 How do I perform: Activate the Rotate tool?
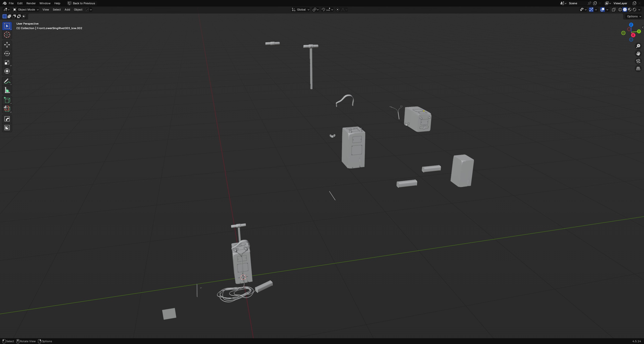(7, 54)
